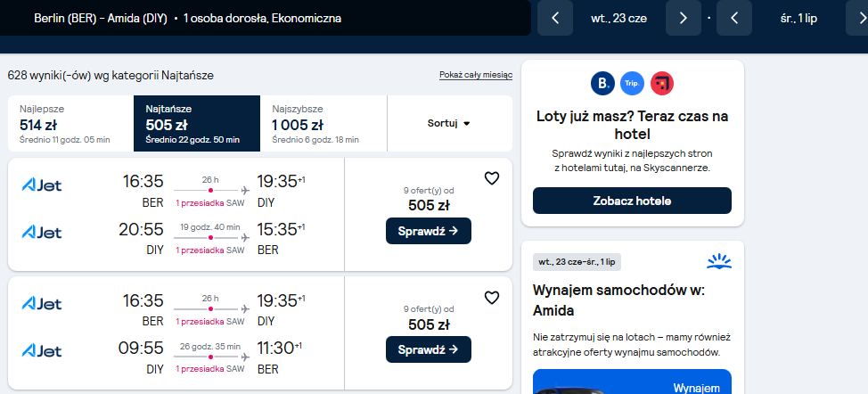Click the red hotels provider logo icon
This screenshot has height=394, width=868.
pyautogui.click(x=662, y=84)
